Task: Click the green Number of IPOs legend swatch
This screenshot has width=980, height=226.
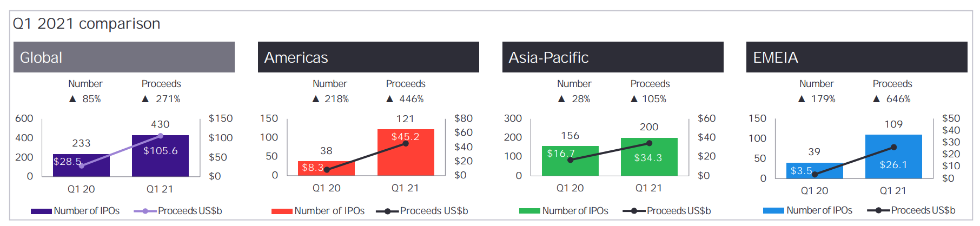Action: pos(529,211)
